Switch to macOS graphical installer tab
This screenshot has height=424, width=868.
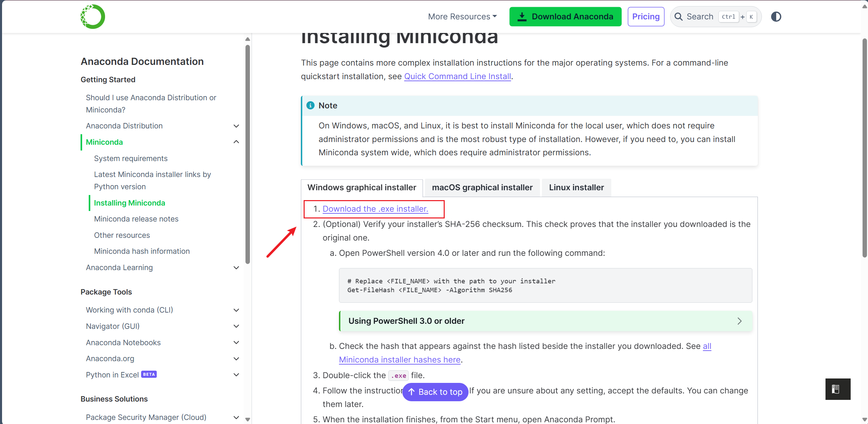pyautogui.click(x=482, y=188)
